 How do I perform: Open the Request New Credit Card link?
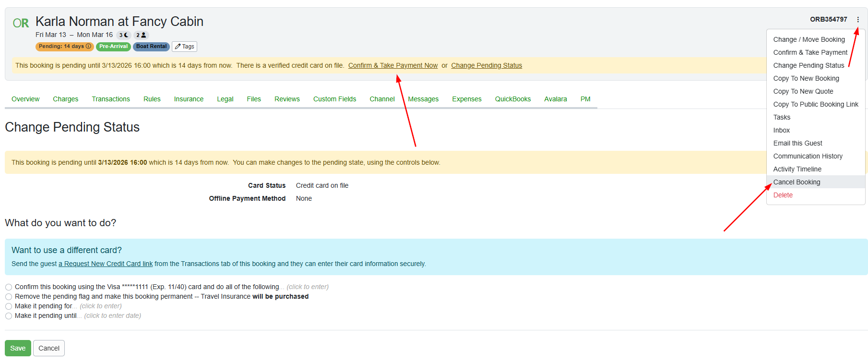click(x=106, y=264)
